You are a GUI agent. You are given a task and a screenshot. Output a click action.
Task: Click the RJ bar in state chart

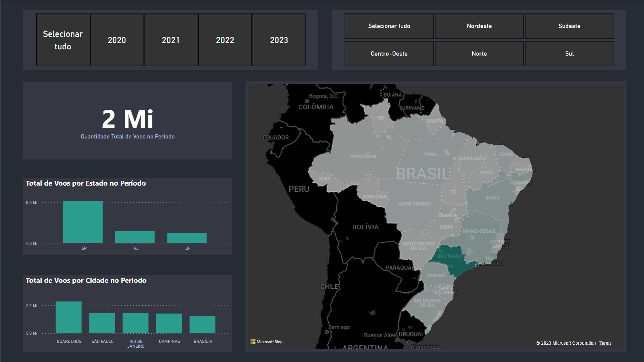coord(135,237)
